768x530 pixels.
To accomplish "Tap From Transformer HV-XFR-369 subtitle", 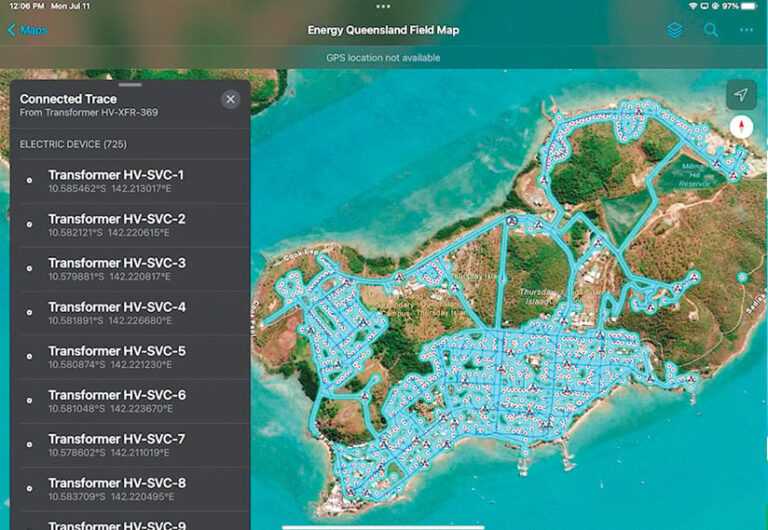I will (x=89, y=113).
